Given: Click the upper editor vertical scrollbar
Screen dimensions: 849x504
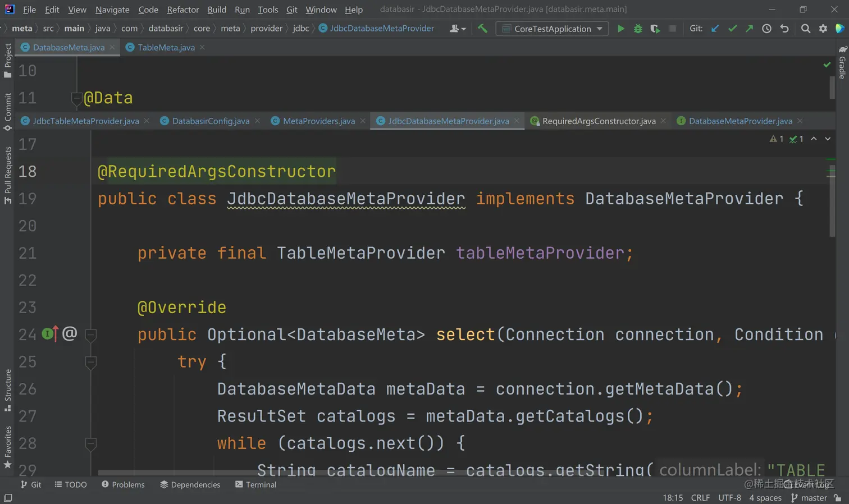Looking at the screenshot, I should coord(832,86).
